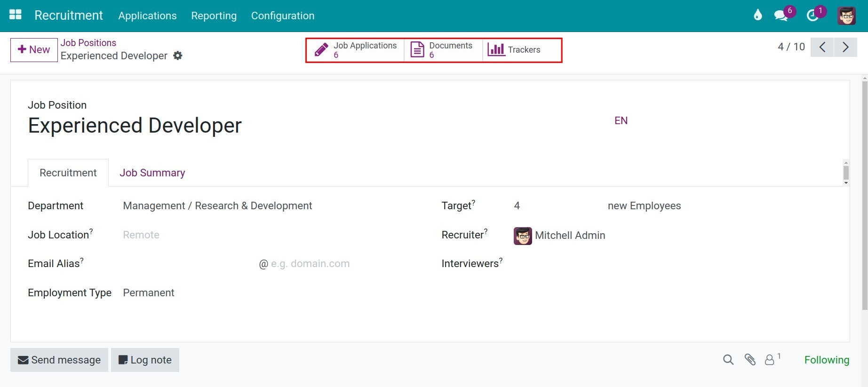Click the paperclip attachments icon
The image size is (868, 387).
pos(750,360)
